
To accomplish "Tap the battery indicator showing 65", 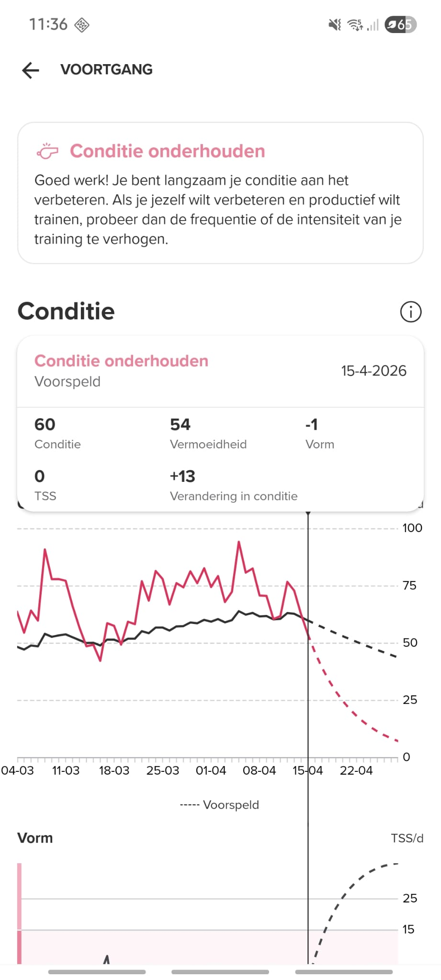I will (x=400, y=24).
